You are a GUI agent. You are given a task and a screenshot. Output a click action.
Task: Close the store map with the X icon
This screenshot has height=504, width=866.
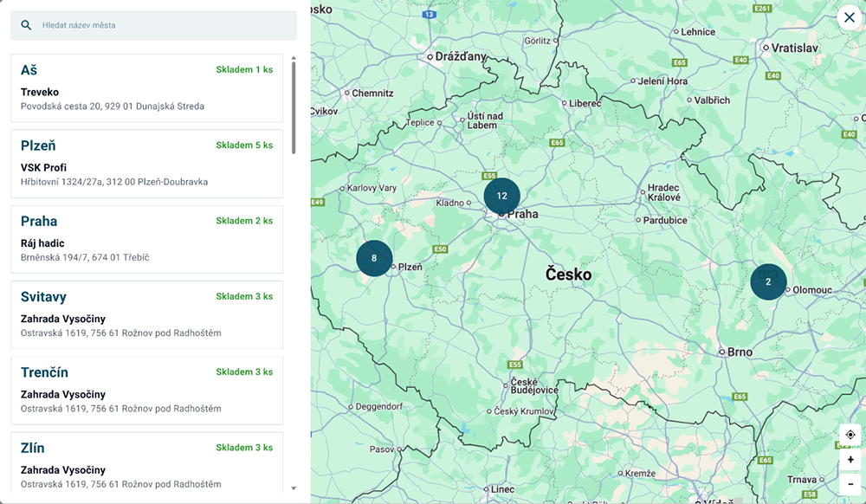tap(848, 16)
